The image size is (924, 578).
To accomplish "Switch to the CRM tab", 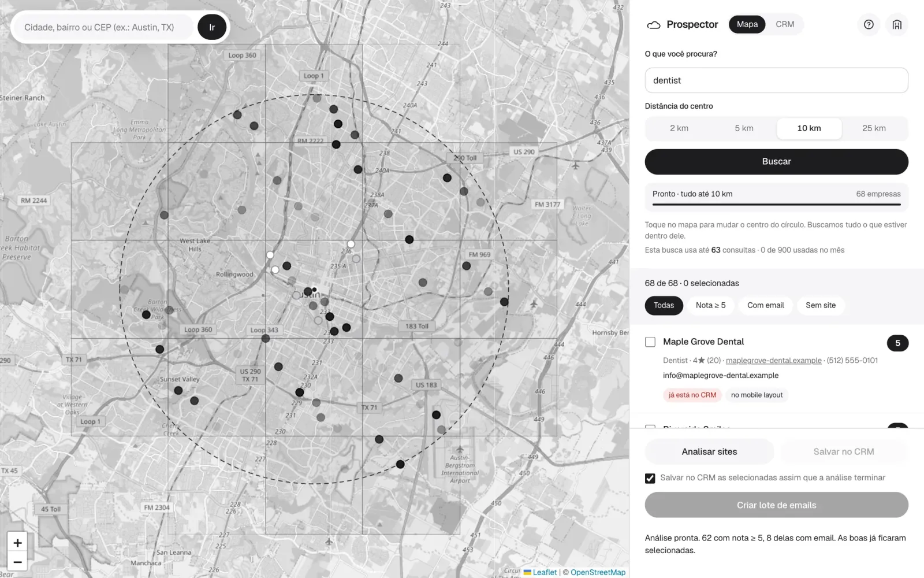I will 785,24.
